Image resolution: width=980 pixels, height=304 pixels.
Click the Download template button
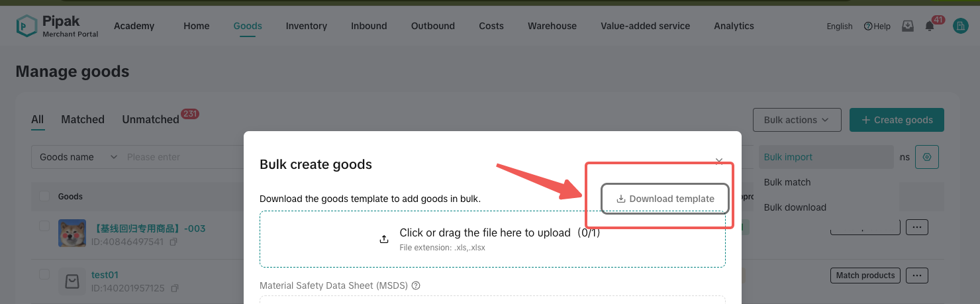[665, 199]
